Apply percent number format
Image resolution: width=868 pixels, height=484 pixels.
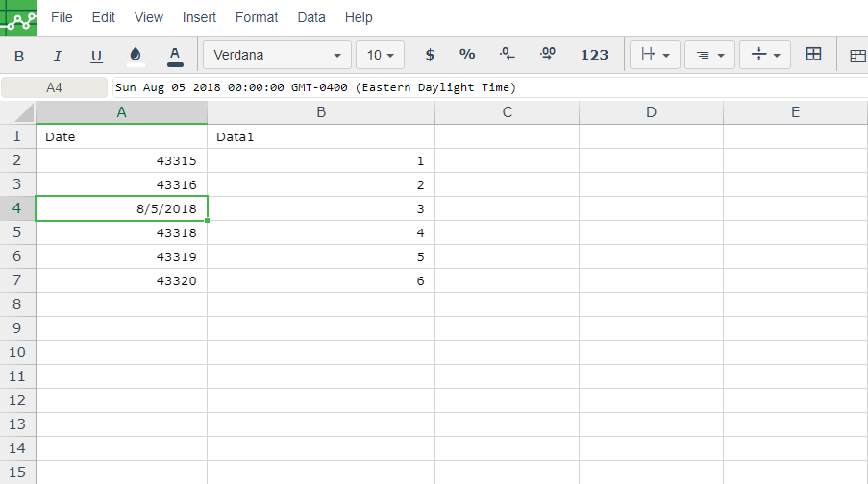point(467,54)
